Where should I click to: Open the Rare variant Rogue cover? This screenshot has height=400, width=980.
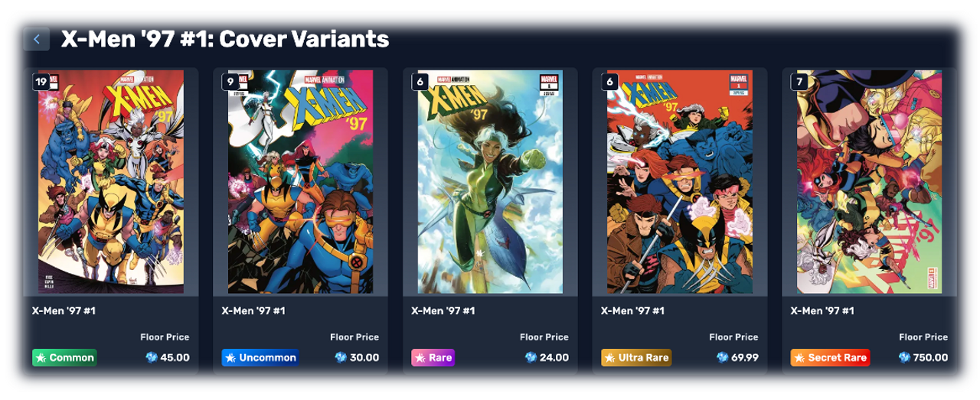tap(490, 182)
